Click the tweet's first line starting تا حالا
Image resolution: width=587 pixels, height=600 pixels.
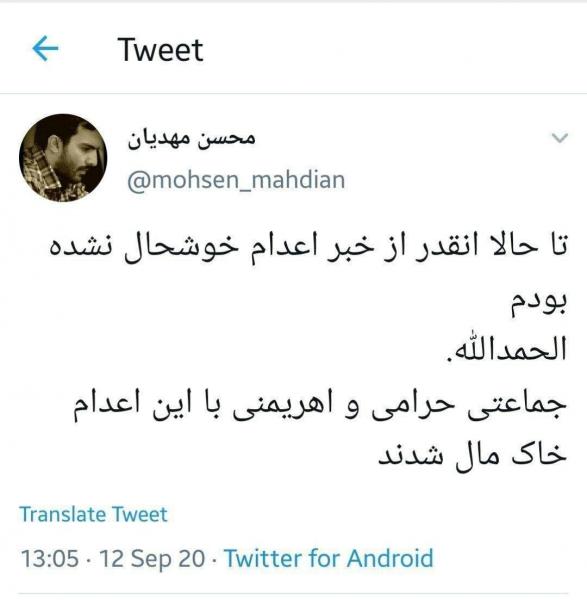coord(308,247)
